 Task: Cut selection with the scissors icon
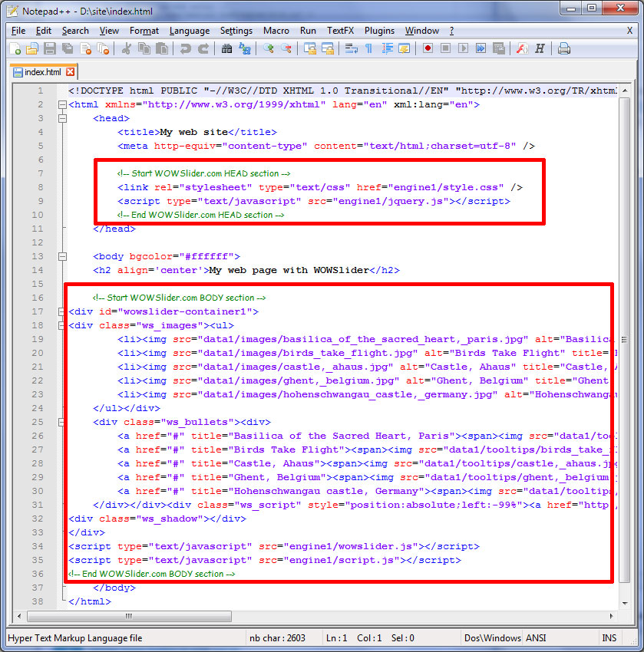point(127,48)
